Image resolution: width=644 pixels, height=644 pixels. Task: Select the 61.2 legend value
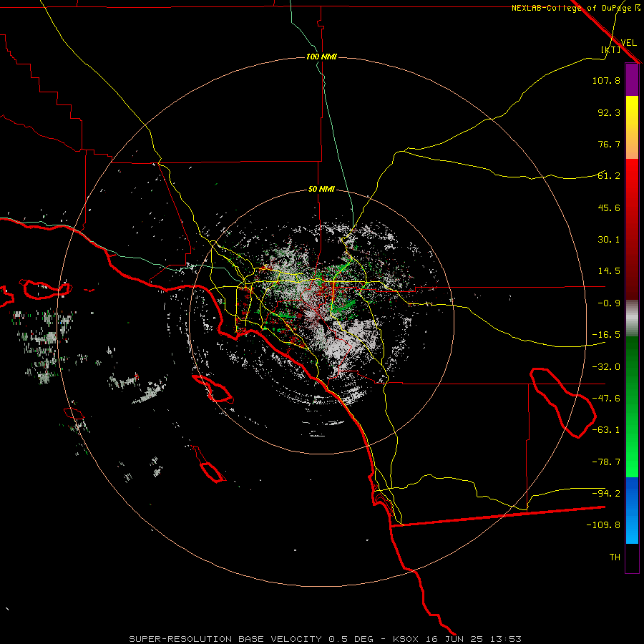[609, 176]
